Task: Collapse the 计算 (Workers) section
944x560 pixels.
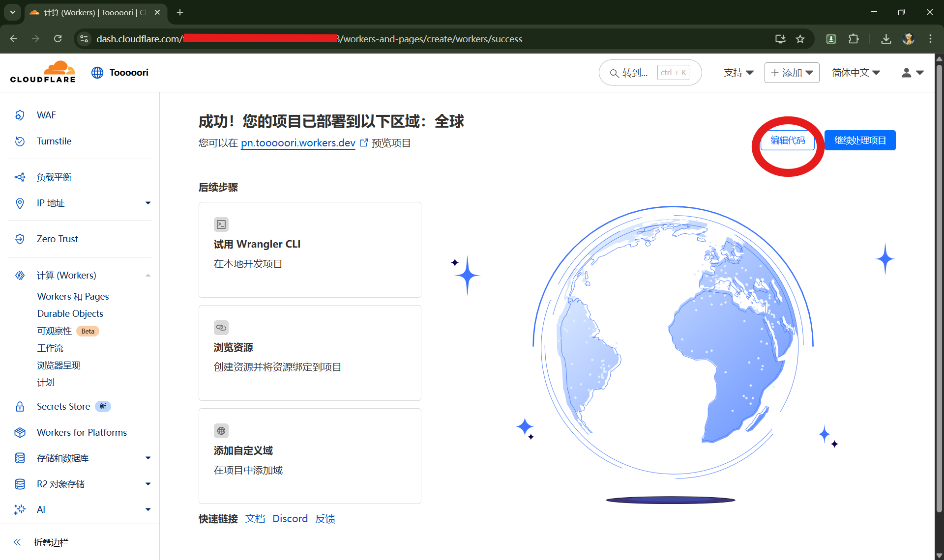Action: click(x=147, y=276)
